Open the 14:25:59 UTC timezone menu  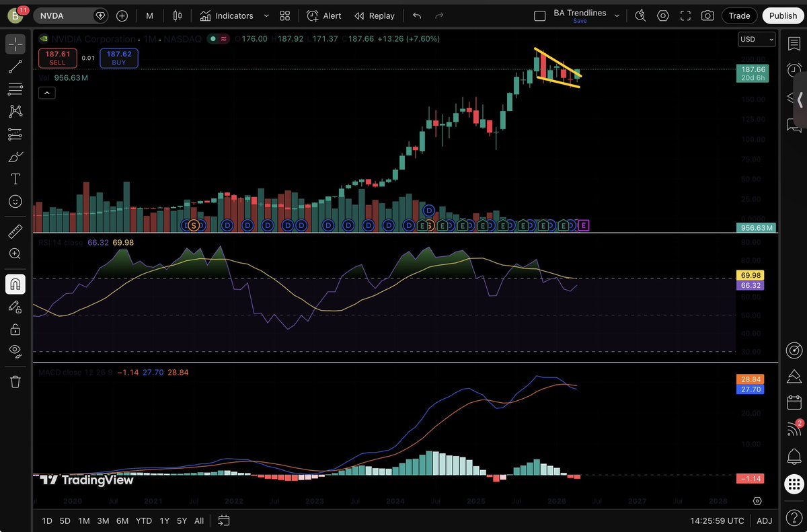click(x=717, y=521)
